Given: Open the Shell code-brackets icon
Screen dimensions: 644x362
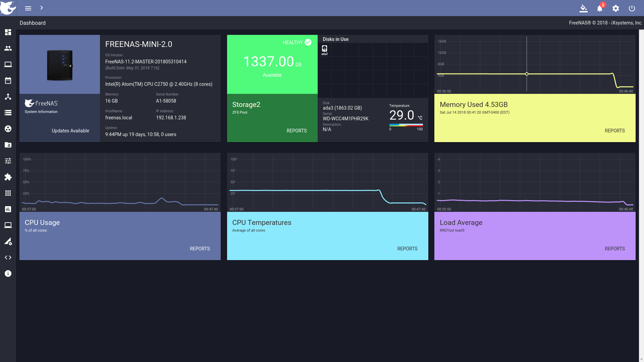Looking at the screenshot, I should coord(8,257).
